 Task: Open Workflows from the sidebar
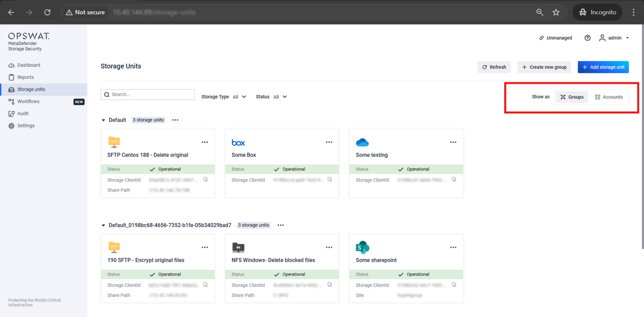[x=28, y=101]
